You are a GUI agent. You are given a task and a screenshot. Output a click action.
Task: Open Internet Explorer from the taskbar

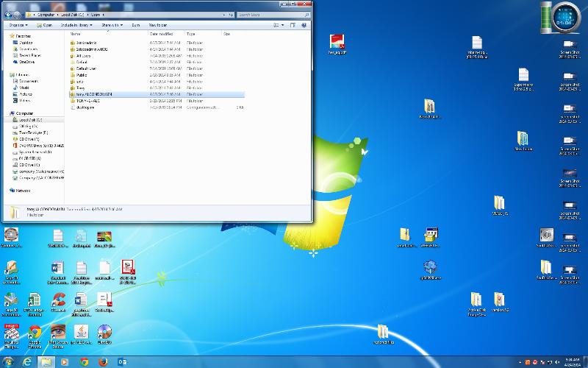click(x=27, y=361)
